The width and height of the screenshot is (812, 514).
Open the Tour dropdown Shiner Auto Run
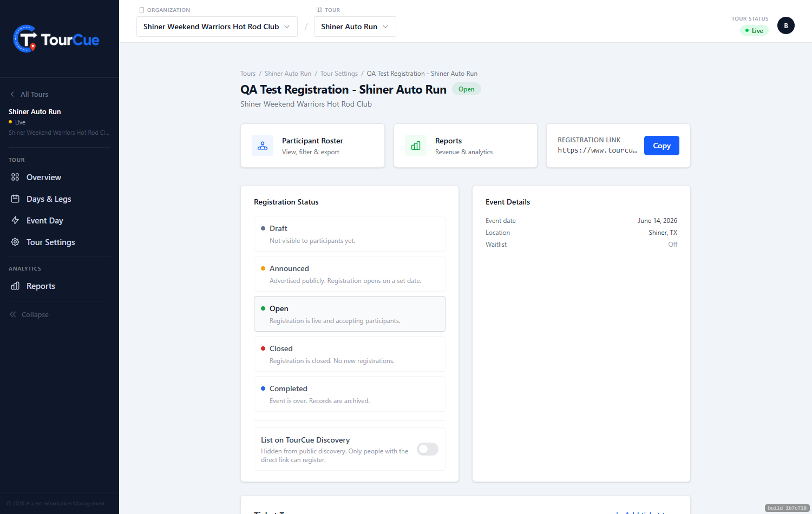coord(355,27)
